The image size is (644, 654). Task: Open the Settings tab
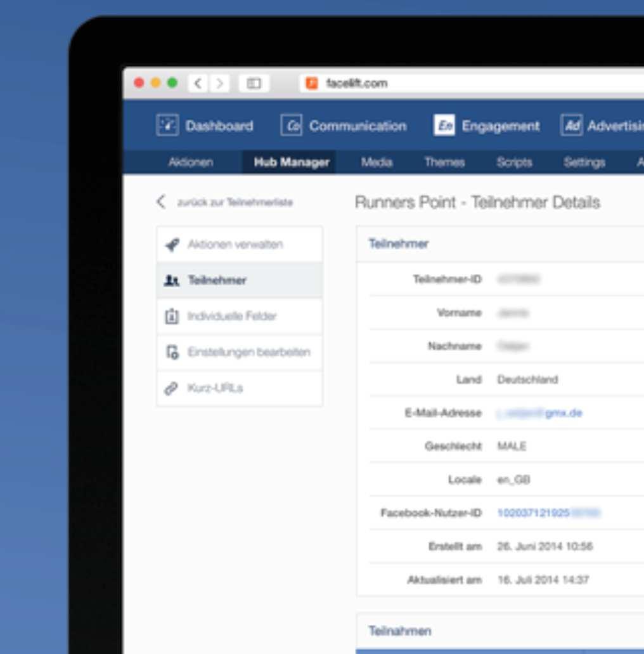[584, 162]
